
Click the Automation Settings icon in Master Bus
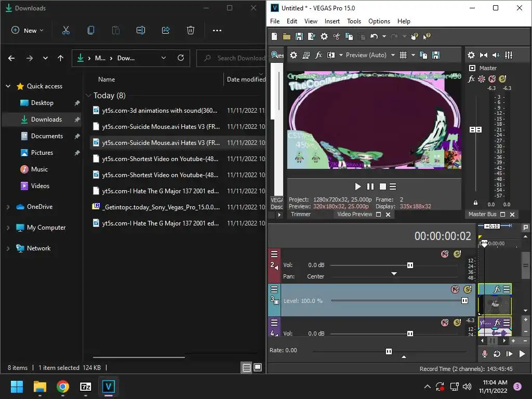(x=482, y=79)
